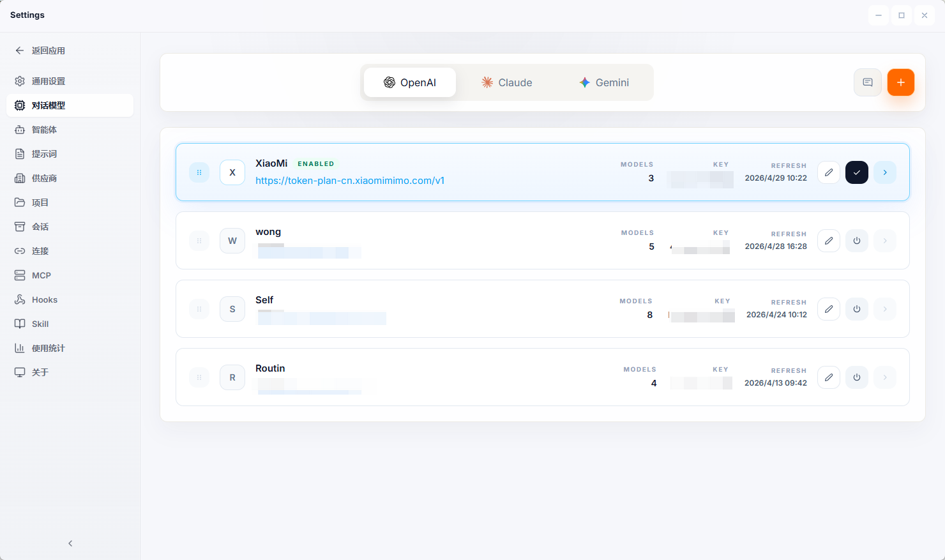
Task: Click the Self provider name
Action: 264,300
